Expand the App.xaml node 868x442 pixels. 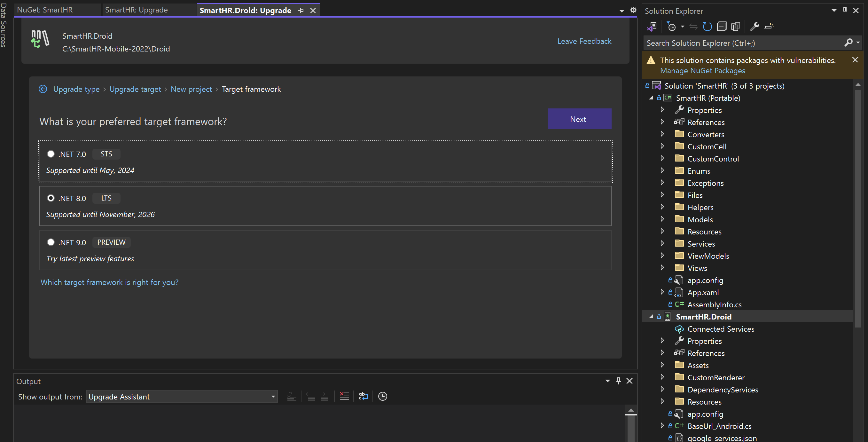(662, 292)
